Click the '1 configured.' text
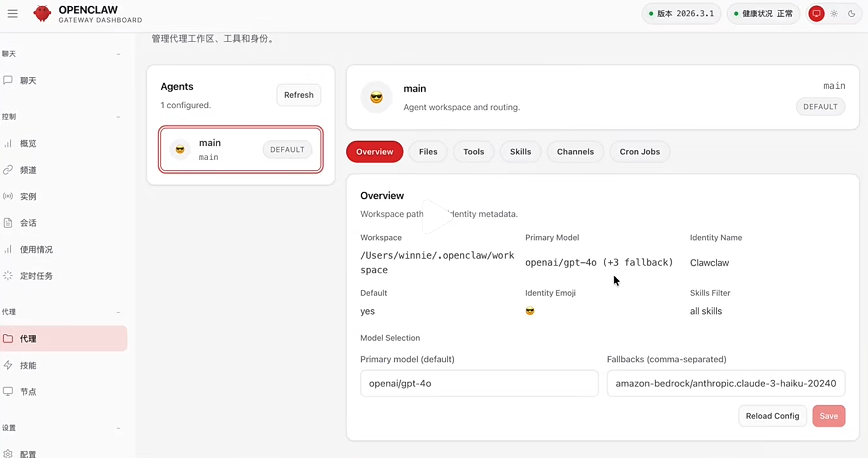 [x=186, y=105]
